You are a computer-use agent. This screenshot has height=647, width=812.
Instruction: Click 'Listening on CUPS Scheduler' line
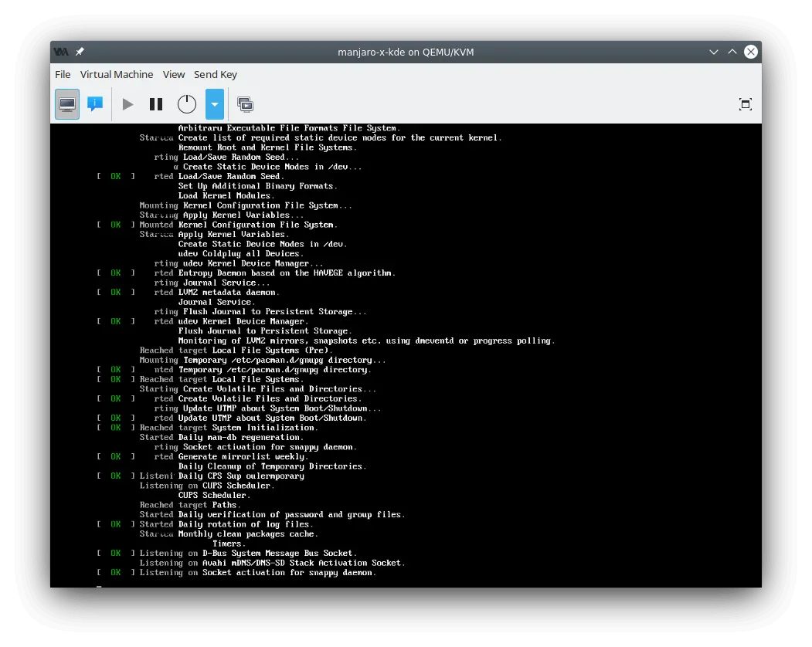tap(206, 486)
